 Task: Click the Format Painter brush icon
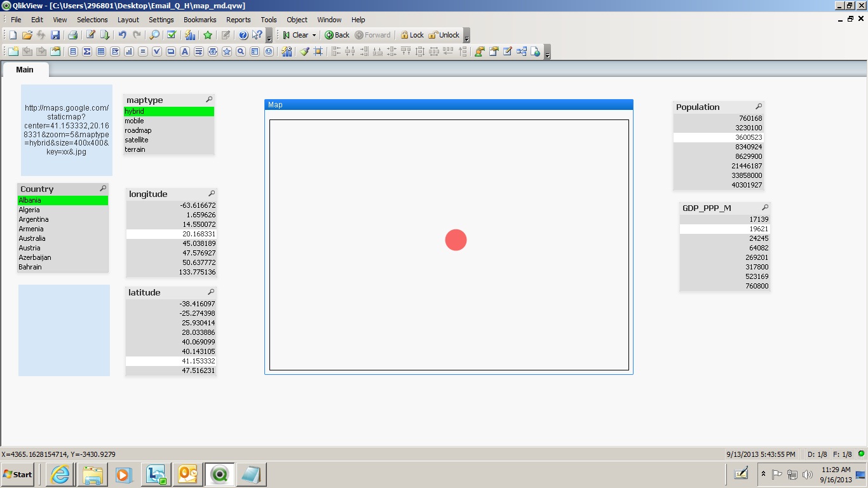(x=304, y=51)
